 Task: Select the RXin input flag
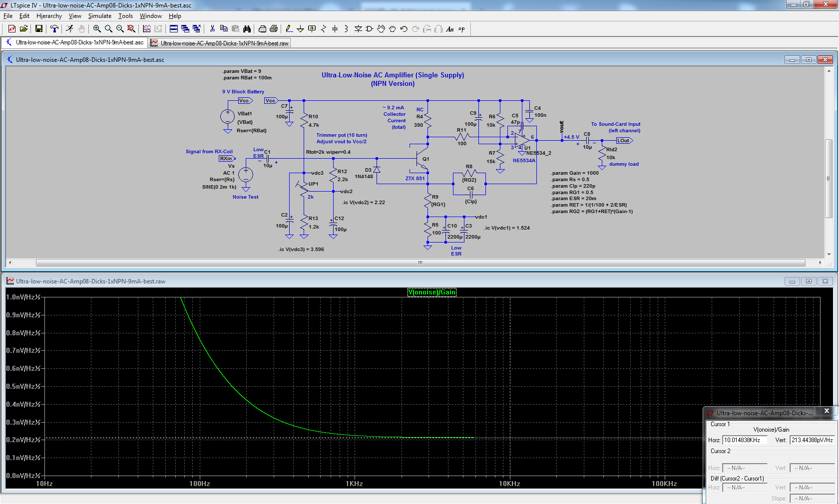(x=227, y=159)
